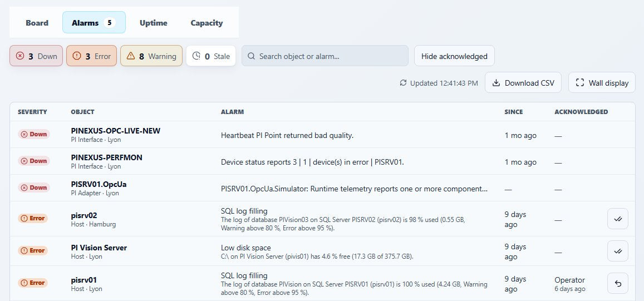Click the Download CSV button
This screenshot has height=301, width=644.
(523, 82)
